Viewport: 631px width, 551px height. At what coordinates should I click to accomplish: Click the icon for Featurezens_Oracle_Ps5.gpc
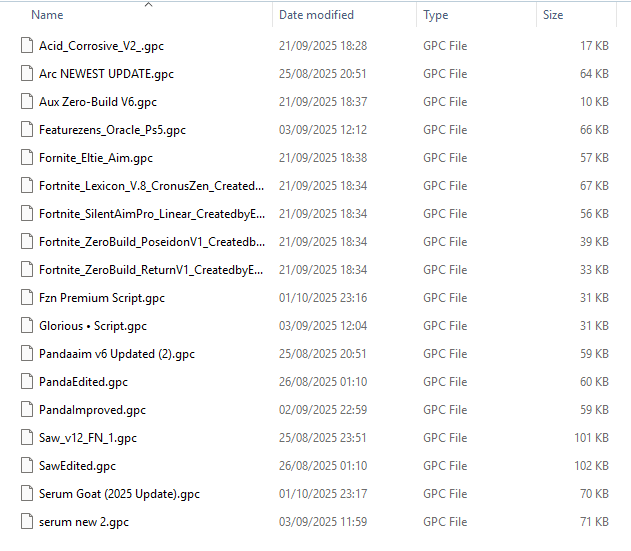point(27,130)
